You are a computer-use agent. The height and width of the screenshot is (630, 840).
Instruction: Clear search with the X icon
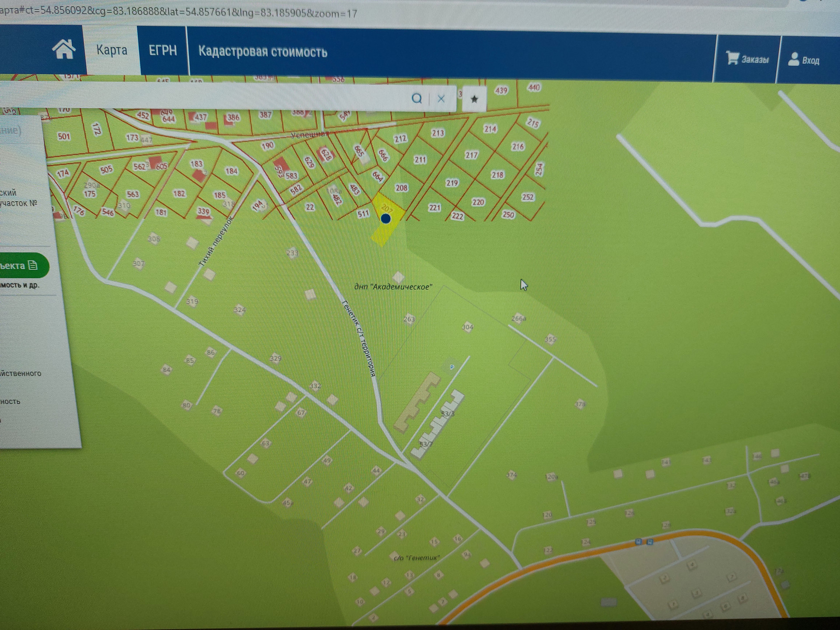coord(441,99)
